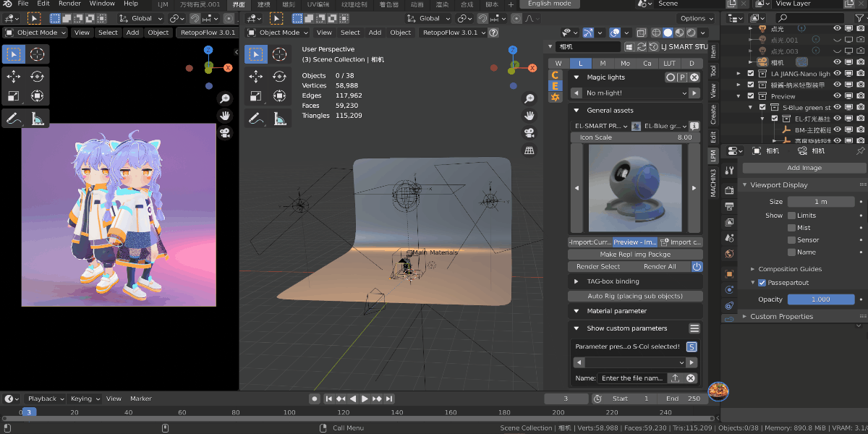Open the MACHIN3 sidebar tab
The height and width of the screenshot is (434, 868).
pos(713,182)
